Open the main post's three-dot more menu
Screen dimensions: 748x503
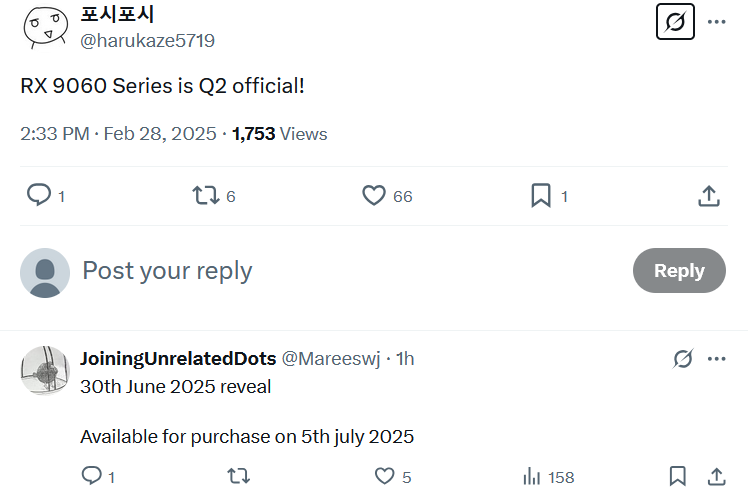(716, 21)
